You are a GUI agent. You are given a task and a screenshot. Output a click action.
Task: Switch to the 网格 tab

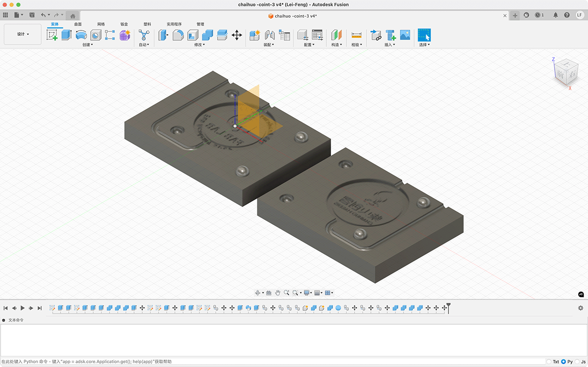coord(101,24)
